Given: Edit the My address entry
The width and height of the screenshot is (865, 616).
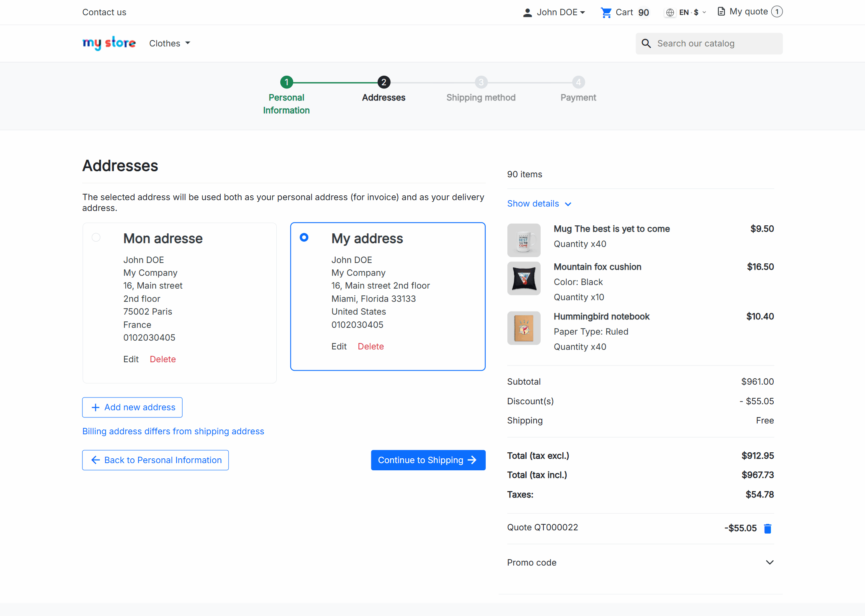Looking at the screenshot, I should click(x=339, y=347).
